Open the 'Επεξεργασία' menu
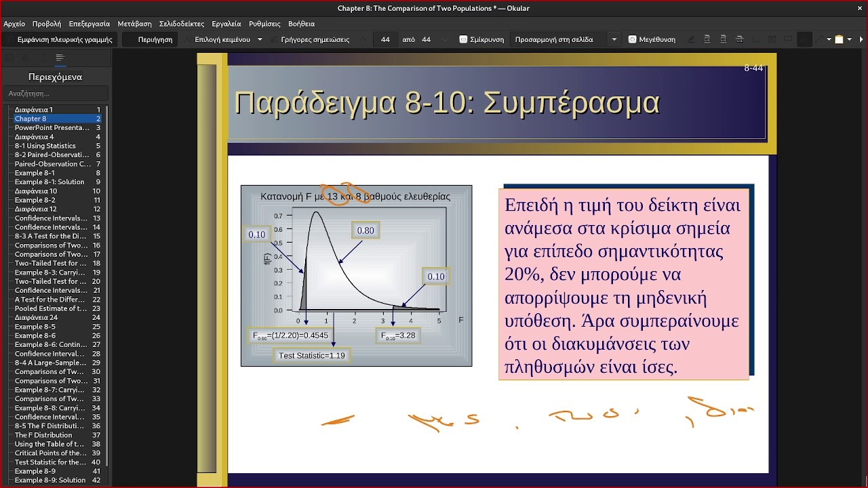This screenshot has height=488, width=868. coord(89,24)
